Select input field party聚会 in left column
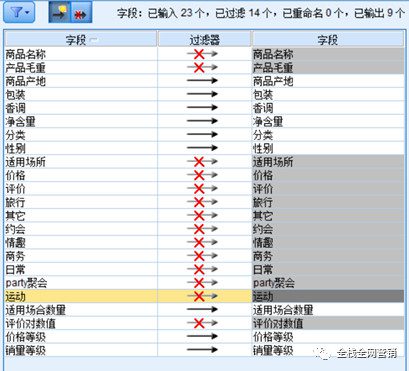Viewport: 409px width, 371px height. [80, 283]
